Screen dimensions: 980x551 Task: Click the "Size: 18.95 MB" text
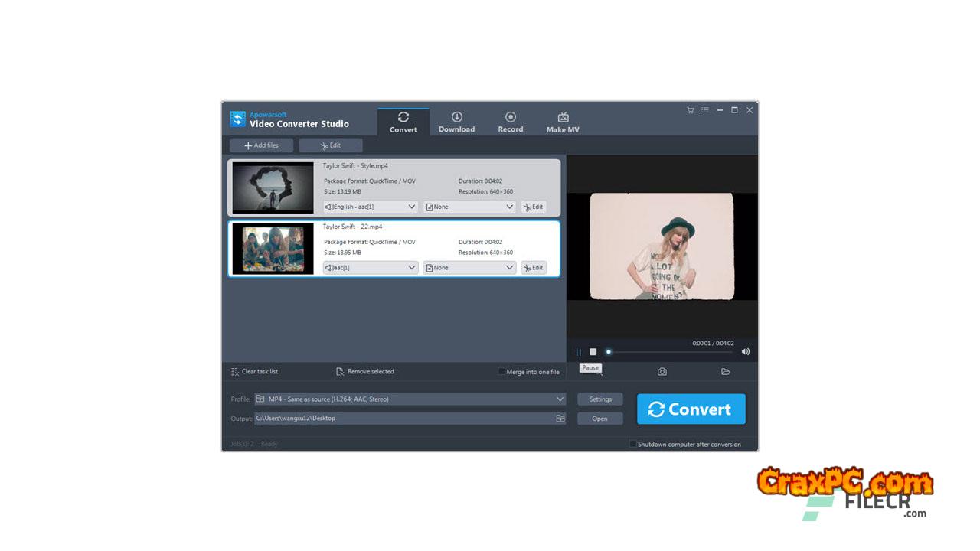[342, 253]
